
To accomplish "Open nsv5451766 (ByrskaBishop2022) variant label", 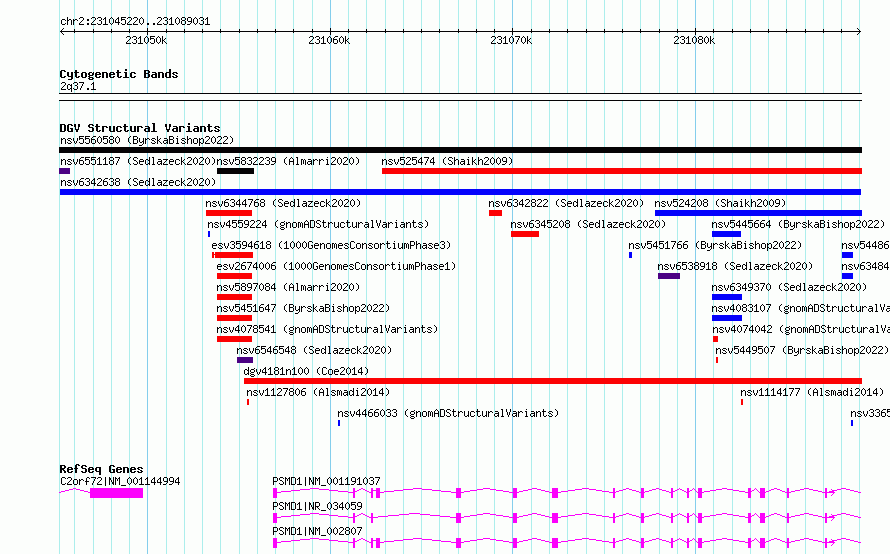I will point(715,245).
